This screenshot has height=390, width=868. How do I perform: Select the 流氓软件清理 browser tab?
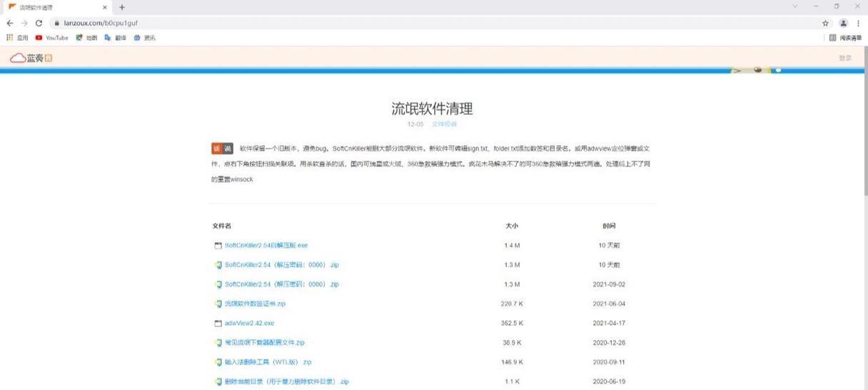(57, 7)
